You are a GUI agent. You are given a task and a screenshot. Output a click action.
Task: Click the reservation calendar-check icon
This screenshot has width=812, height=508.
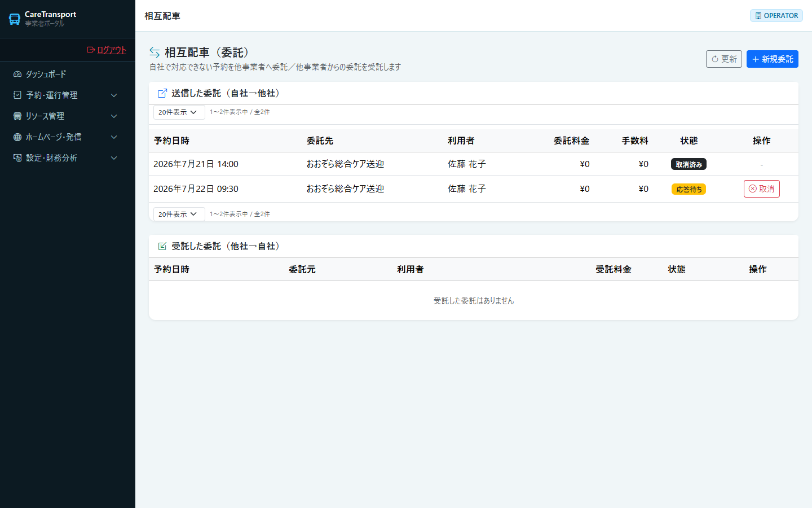(x=17, y=95)
